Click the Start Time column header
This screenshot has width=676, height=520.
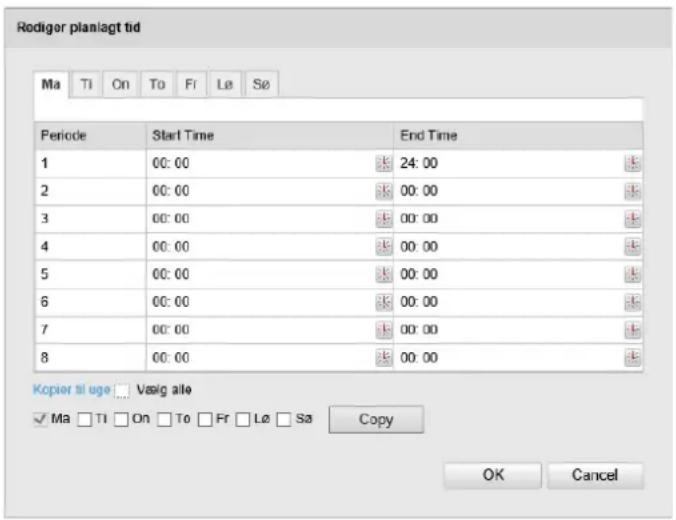point(270,136)
